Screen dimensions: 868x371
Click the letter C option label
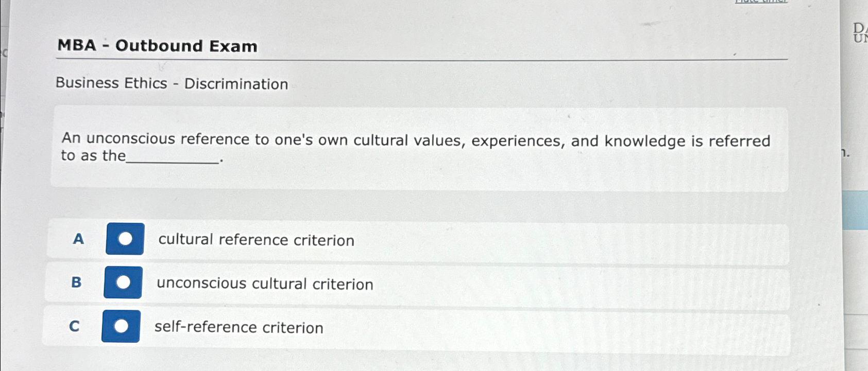point(75,326)
